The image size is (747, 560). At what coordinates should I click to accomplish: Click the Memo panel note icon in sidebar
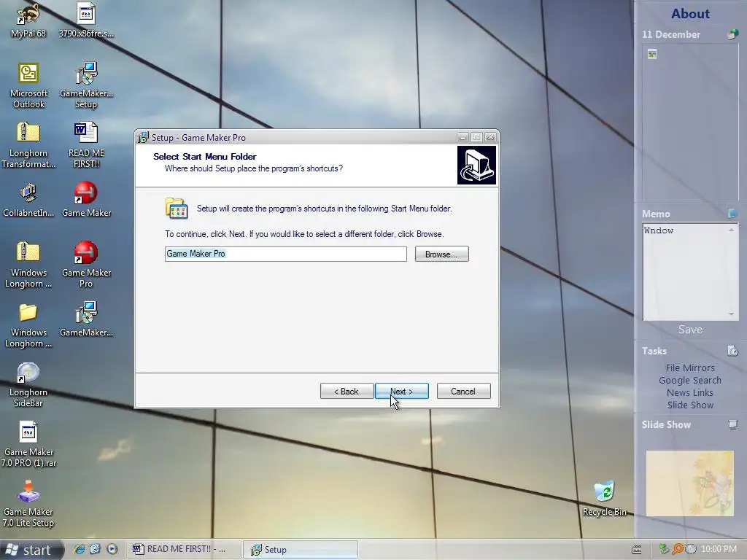point(732,214)
